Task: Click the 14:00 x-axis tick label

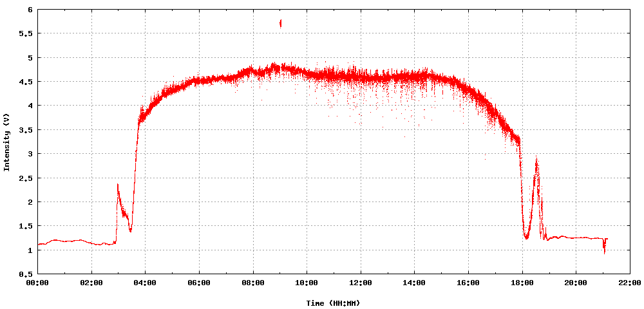Action: [x=414, y=283]
